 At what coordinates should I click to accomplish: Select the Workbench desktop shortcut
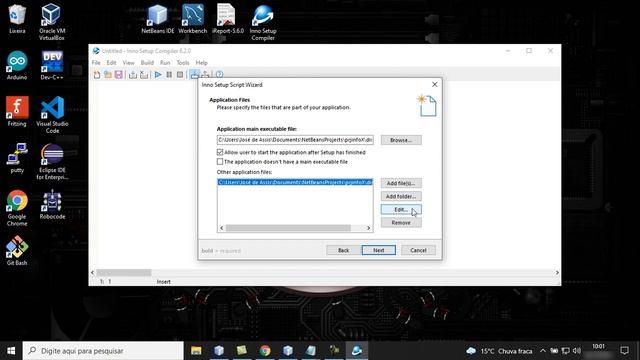pos(193,19)
